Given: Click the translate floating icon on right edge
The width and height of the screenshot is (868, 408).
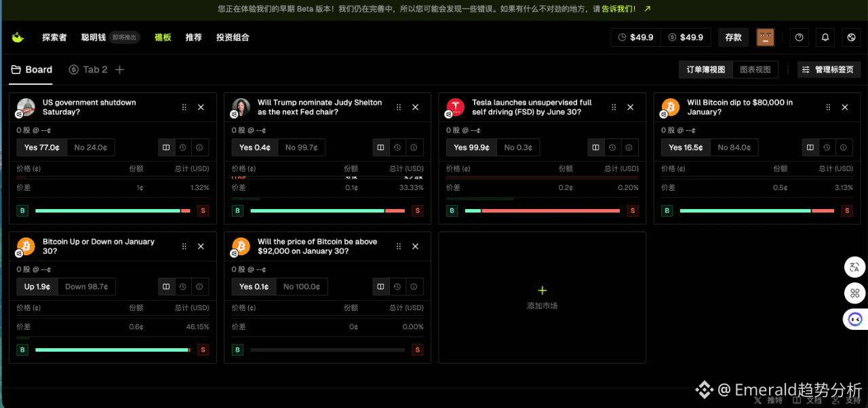Looking at the screenshot, I should pyautogui.click(x=854, y=267).
